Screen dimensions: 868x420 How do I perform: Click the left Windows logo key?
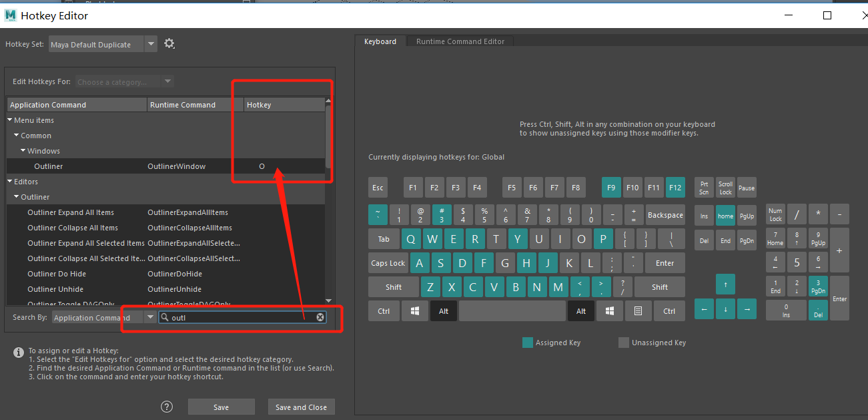(415, 310)
